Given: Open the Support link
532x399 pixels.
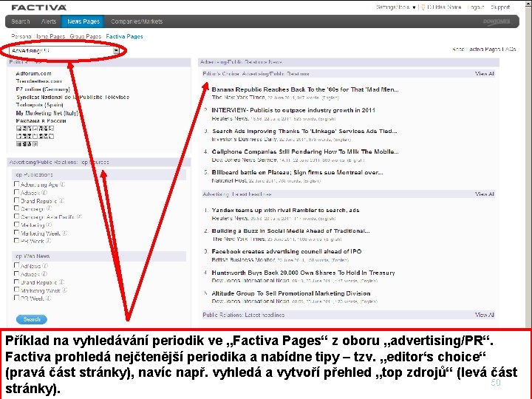Looking at the screenshot, I should click(x=500, y=7).
